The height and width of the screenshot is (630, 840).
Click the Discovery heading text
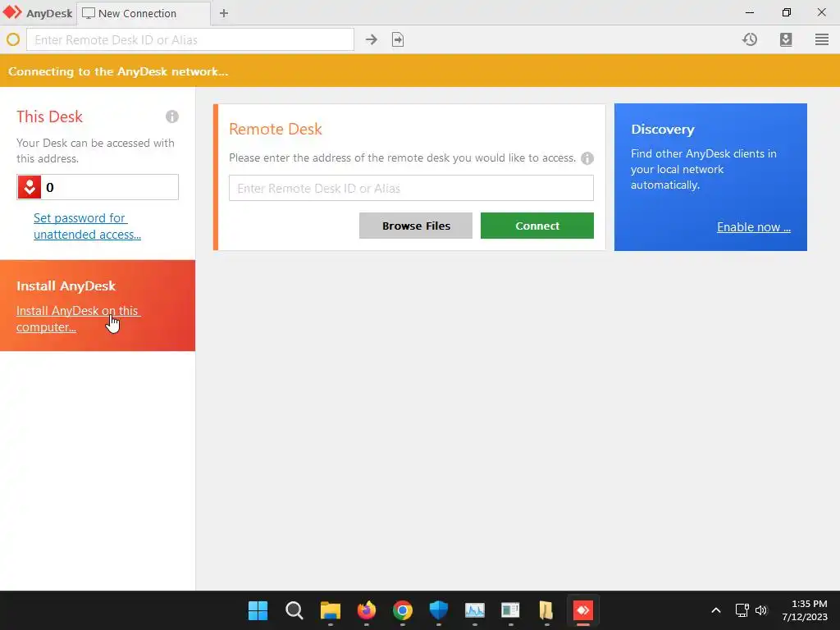pyautogui.click(x=663, y=130)
